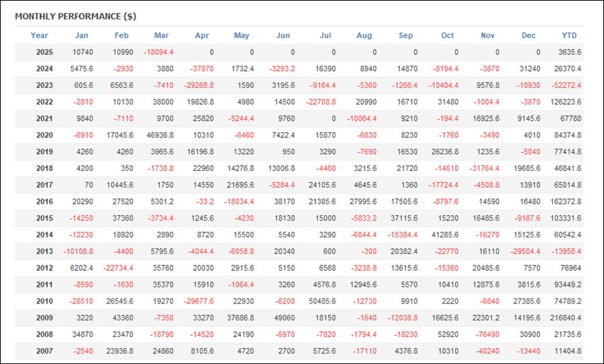The width and height of the screenshot is (604, 364).
Task: Click the 2022 year row label
Action: pyautogui.click(x=45, y=102)
